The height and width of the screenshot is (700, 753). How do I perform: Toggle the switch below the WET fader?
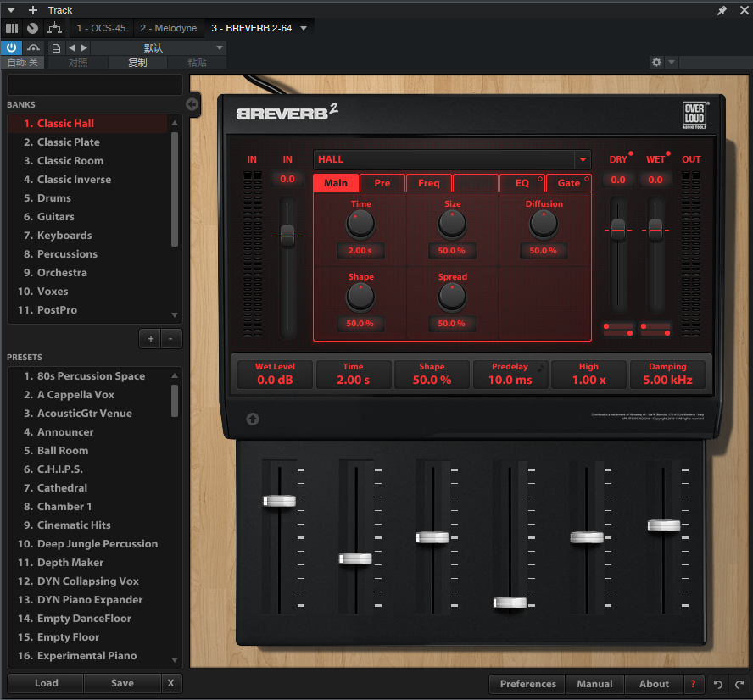pyautogui.click(x=655, y=330)
